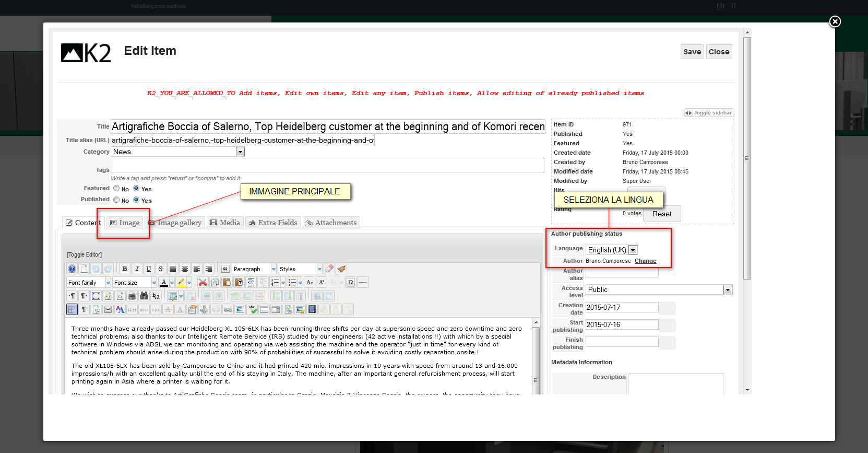The height and width of the screenshot is (453, 868).
Task: Open the binoculars find tool
Action: [x=144, y=296]
